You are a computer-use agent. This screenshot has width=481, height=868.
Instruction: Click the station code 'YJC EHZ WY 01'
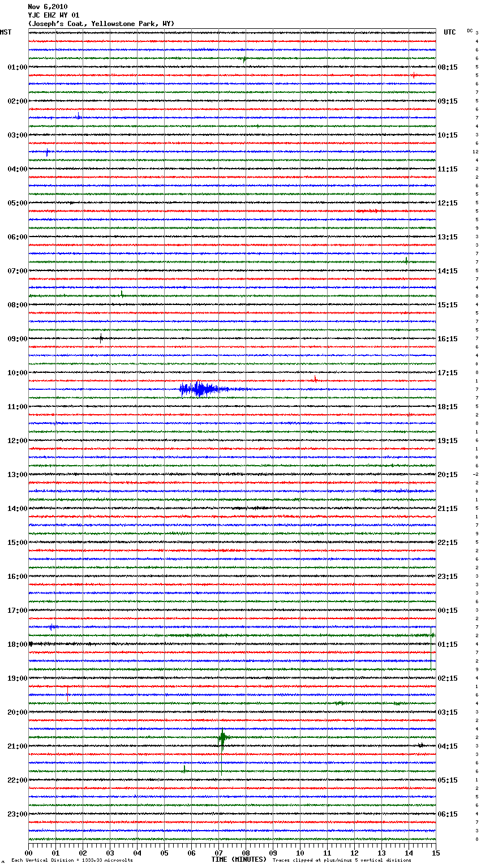pos(54,15)
